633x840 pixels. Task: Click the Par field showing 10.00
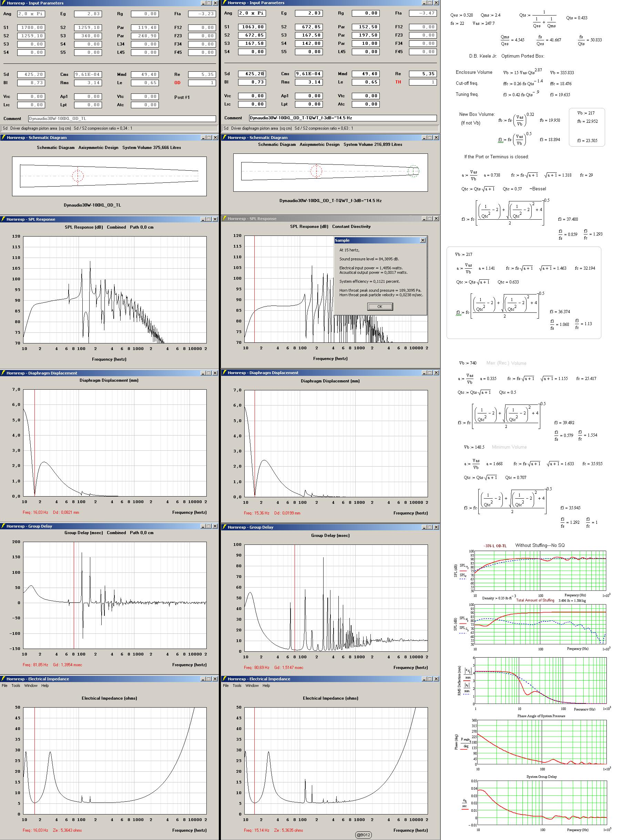pyautogui.click(x=366, y=44)
